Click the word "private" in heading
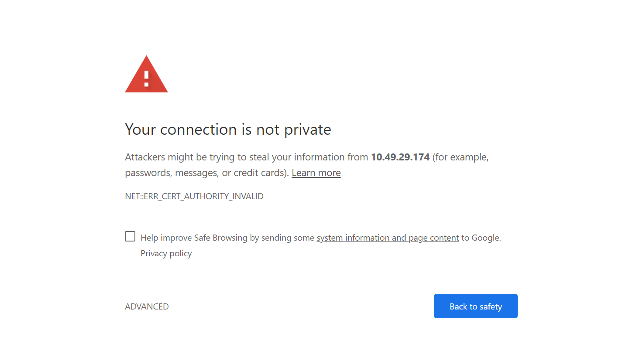 pyautogui.click(x=307, y=130)
